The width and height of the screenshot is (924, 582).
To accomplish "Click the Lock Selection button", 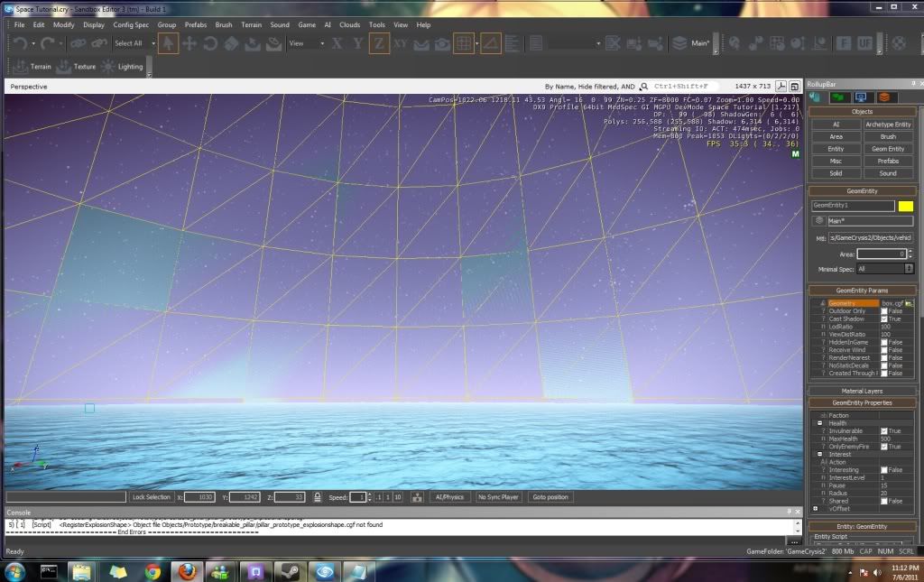I will [151, 497].
